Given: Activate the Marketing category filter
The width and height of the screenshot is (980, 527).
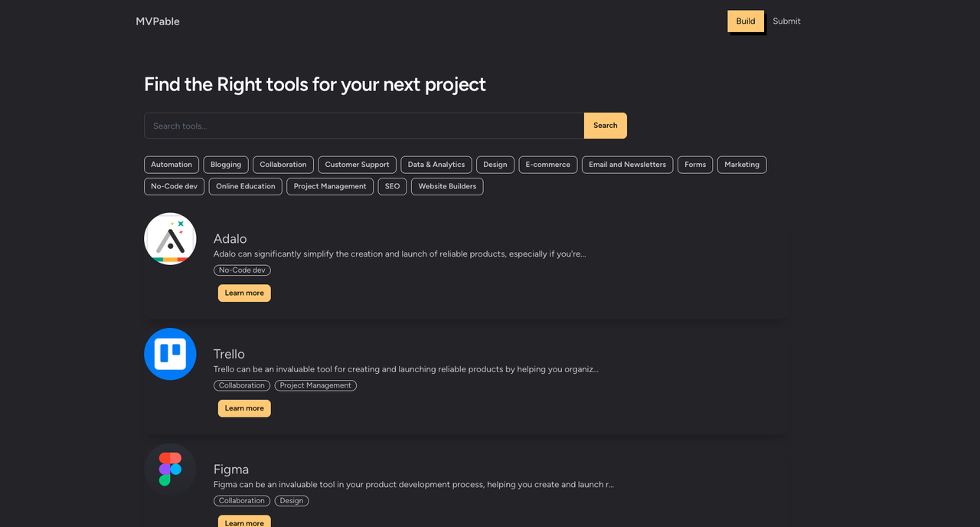Looking at the screenshot, I should 741,165.
